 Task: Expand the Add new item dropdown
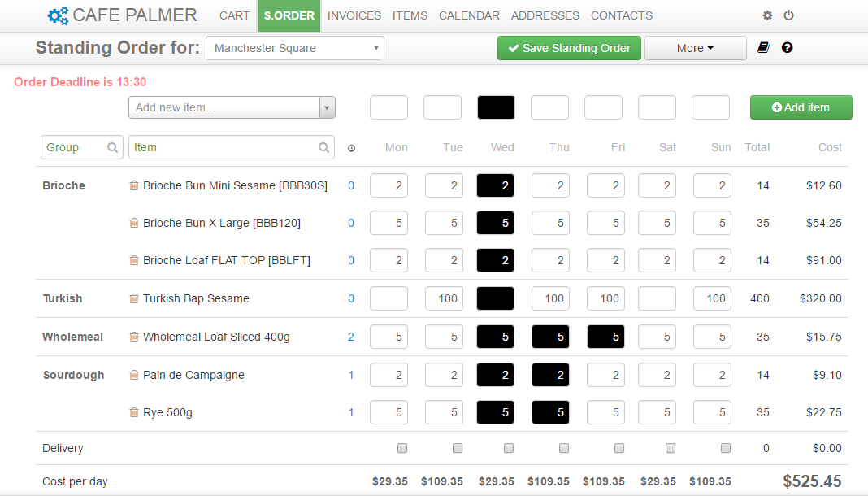tap(328, 107)
